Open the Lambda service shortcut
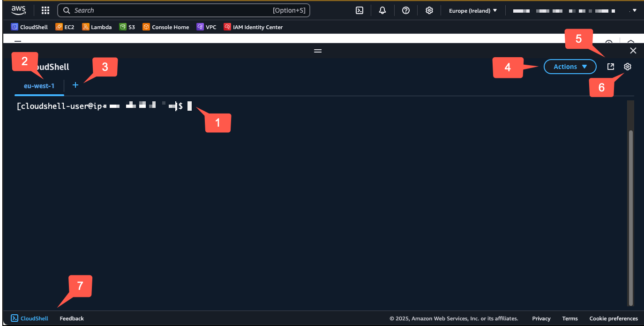The image size is (644, 326). pyautogui.click(x=97, y=27)
